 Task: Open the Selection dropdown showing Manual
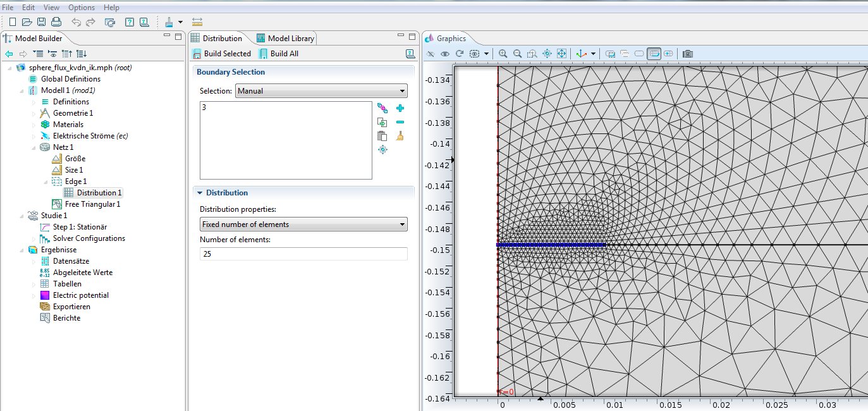point(321,91)
